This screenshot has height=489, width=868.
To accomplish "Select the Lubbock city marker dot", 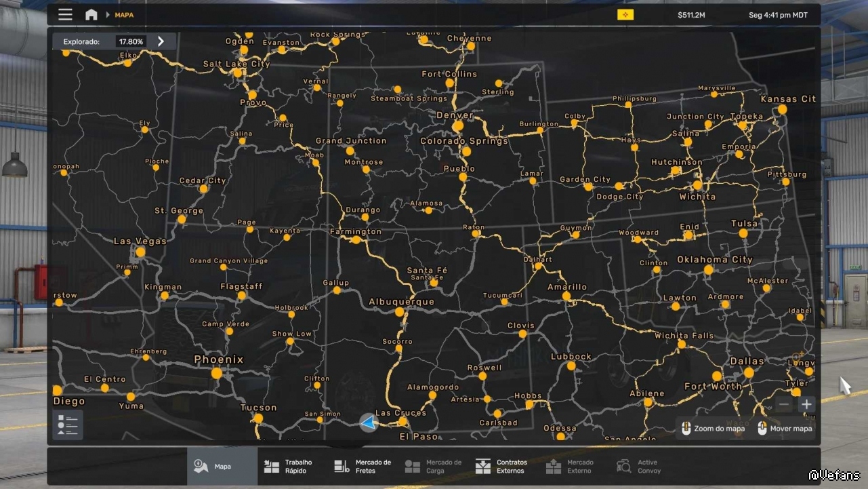I will pyautogui.click(x=571, y=366).
